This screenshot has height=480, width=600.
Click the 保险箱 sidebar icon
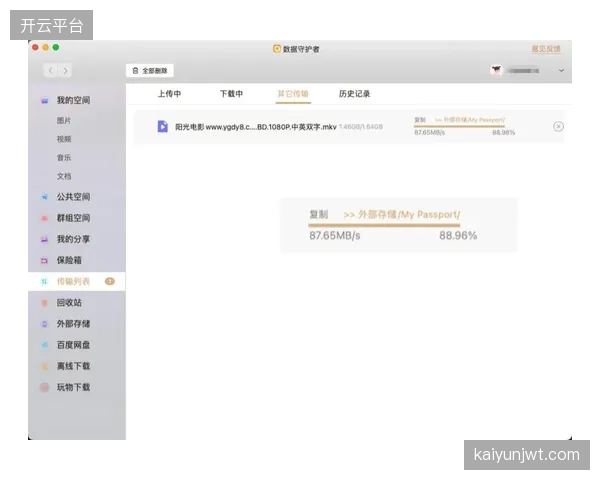coord(45,261)
